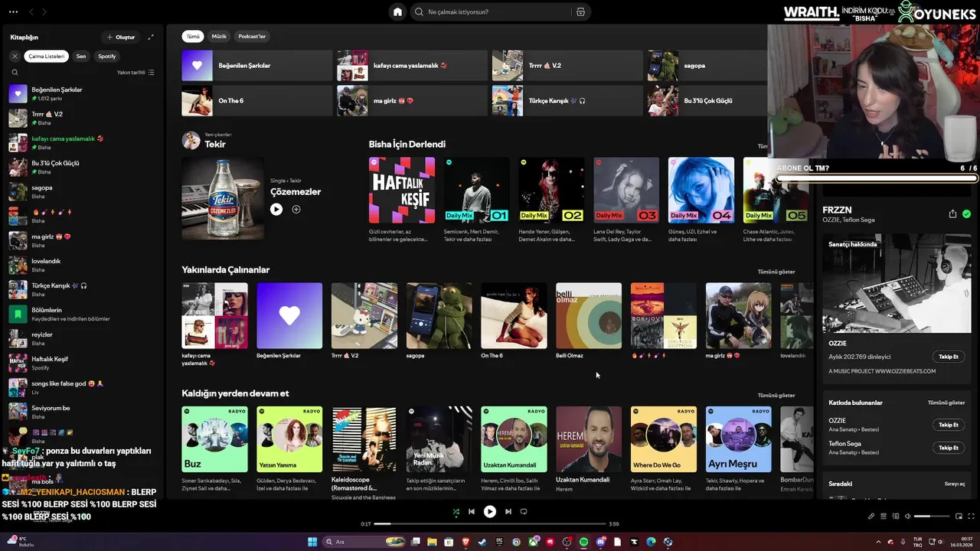
Task: Skip to next track
Action: 508,511
